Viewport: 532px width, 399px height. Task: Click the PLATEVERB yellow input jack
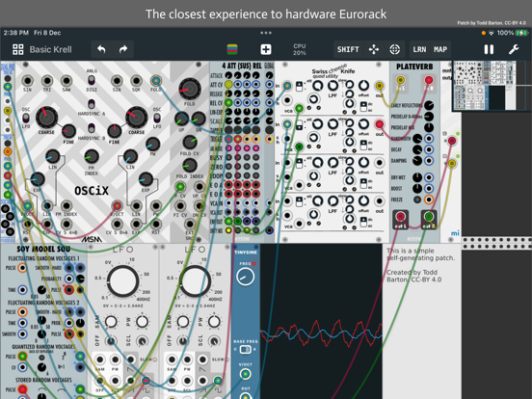coord(401,80)
